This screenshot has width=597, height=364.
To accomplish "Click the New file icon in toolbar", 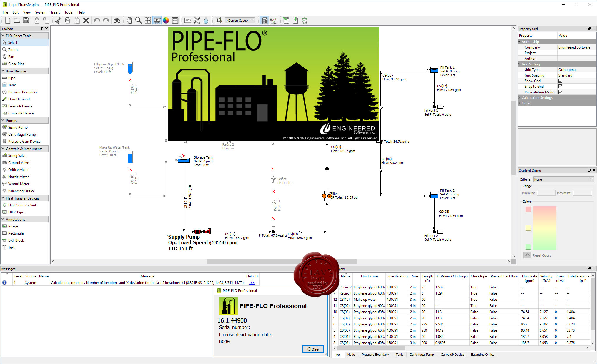I will click(x=8, y=20).
